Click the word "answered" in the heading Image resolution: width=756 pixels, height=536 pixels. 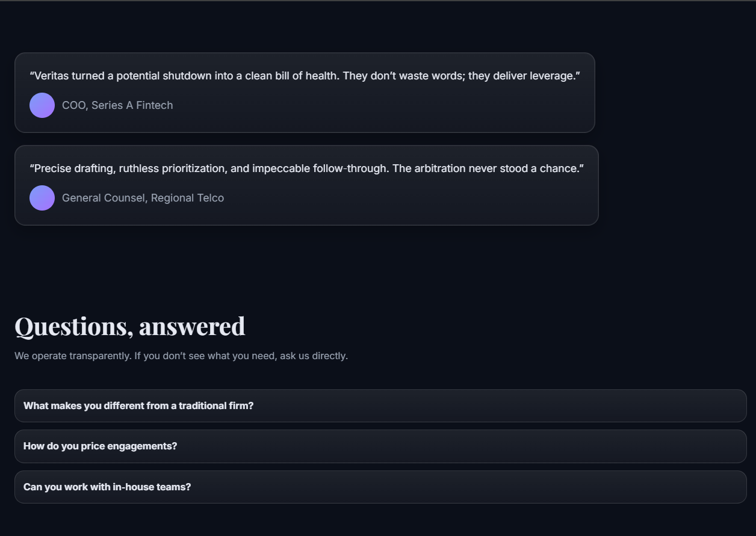tap(192, 327)
